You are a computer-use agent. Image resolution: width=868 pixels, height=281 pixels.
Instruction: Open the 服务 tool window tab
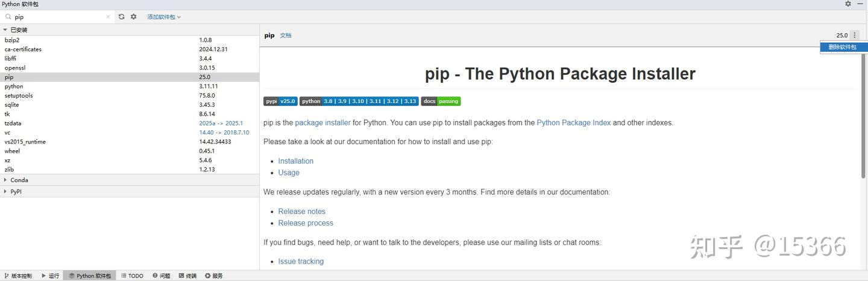(214, 276)
